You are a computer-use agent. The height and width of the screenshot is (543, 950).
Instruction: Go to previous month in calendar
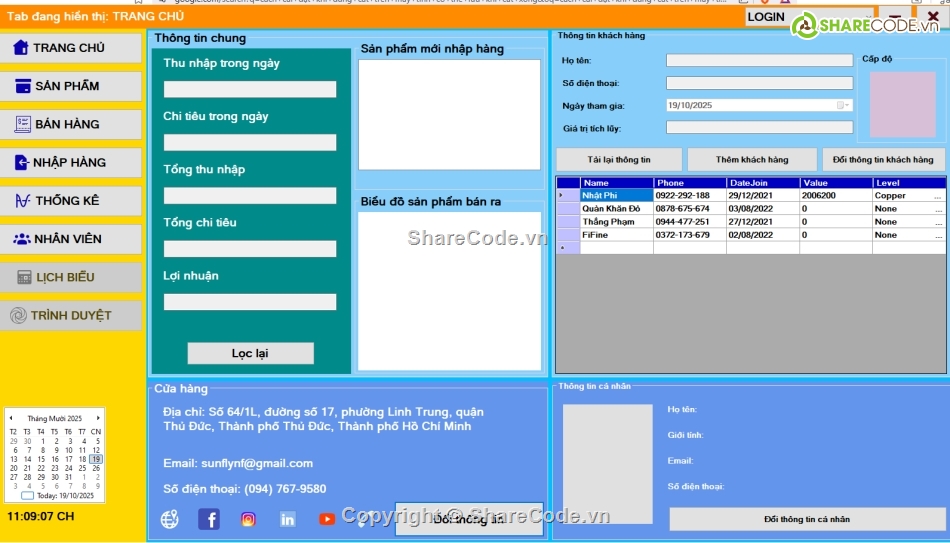click(x=11, y=418)
